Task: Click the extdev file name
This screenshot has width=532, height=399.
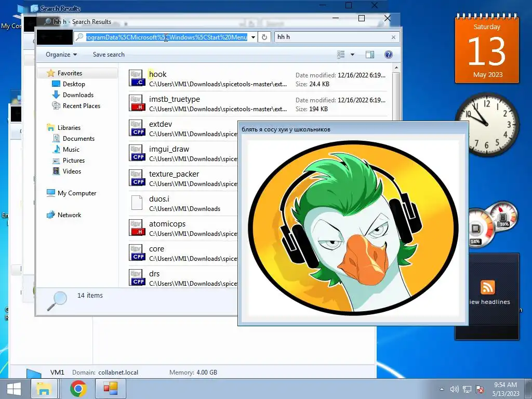Action: [161, 124]
